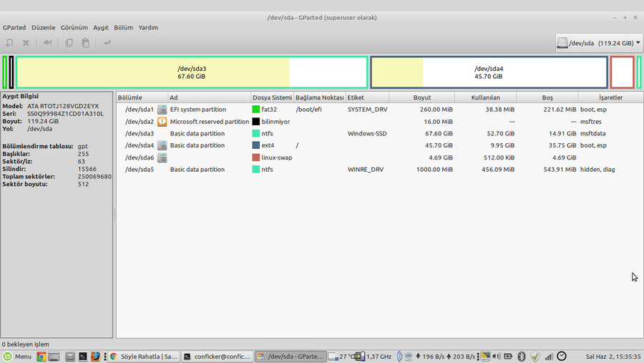Sort by the Boyut column header
Screen dimensions: 644x363
[x=421, y=97]
